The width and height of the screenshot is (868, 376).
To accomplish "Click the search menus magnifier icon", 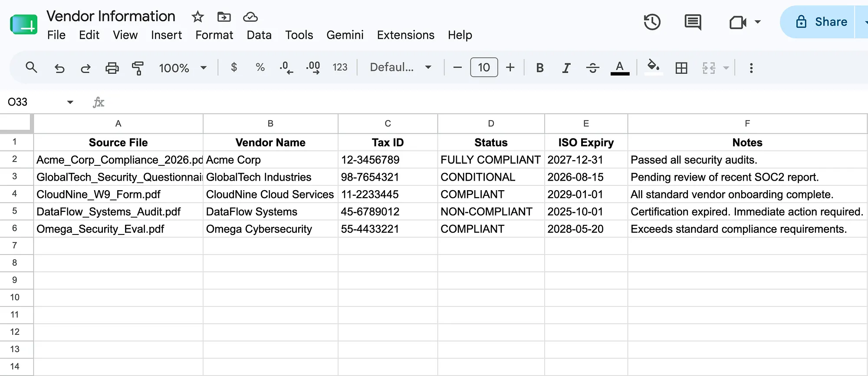I will 31,67.
